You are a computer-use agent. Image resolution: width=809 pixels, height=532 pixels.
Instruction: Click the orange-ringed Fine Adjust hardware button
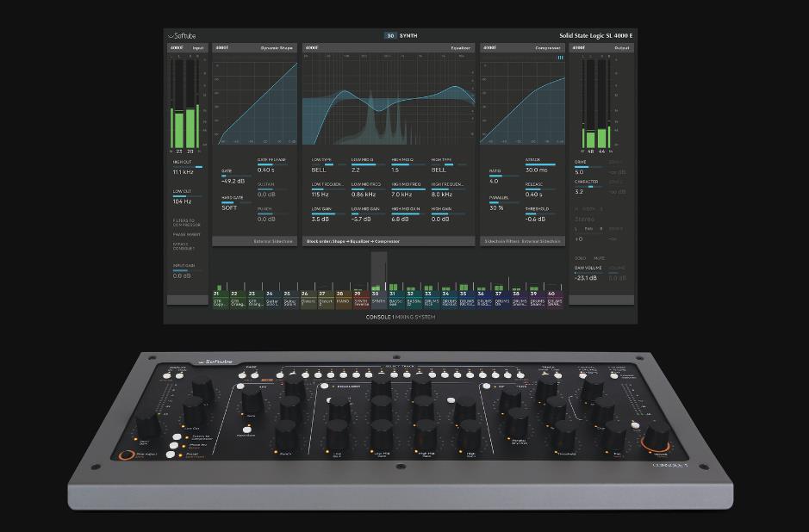tap(127, 455)
